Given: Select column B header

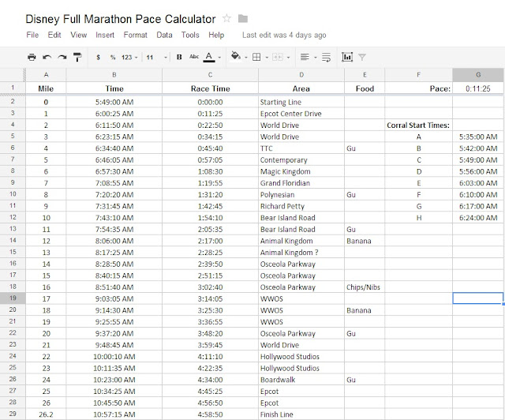Looking at the screenshot, I should click(x=114, y=75).
